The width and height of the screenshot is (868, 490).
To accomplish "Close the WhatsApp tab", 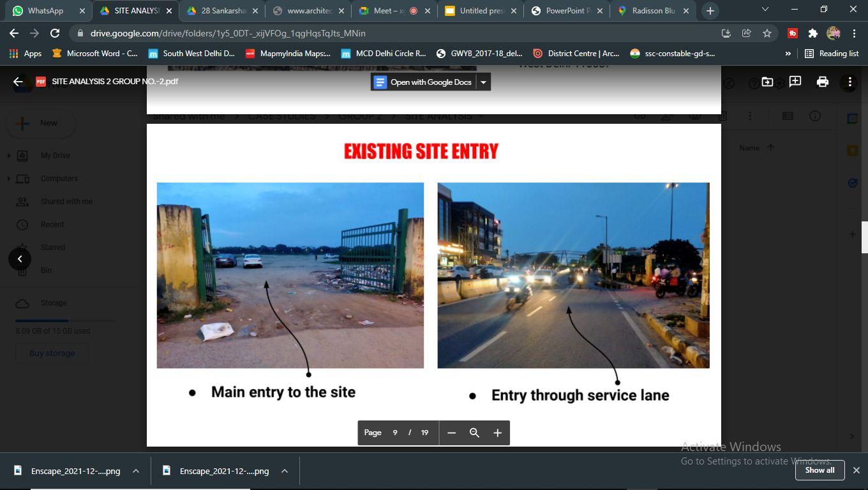I will click(x=82, y=10).
